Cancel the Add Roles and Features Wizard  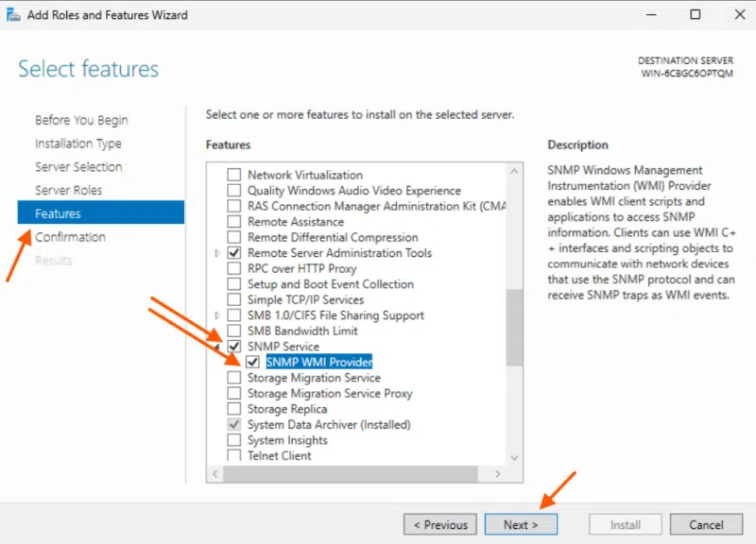pos(705,524)
